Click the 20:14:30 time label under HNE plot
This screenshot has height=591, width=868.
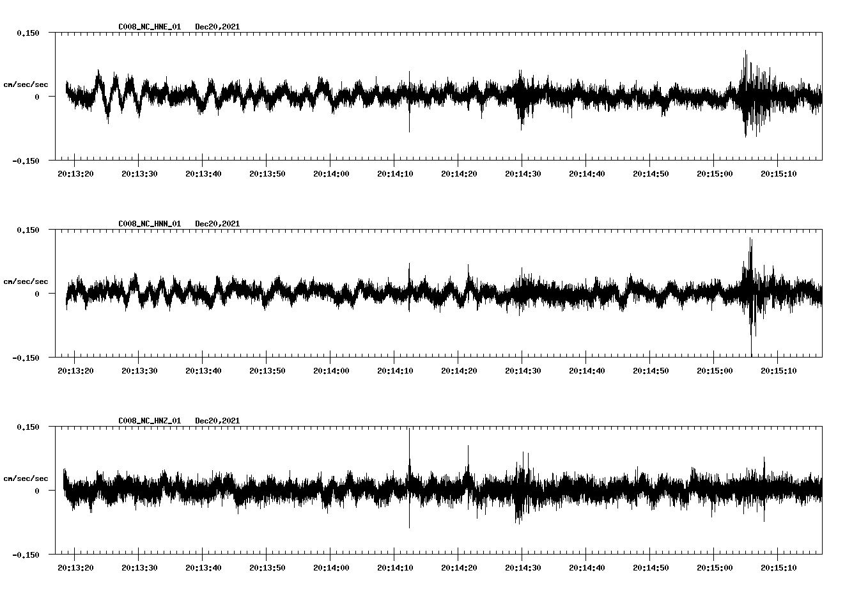tap(523, 174)
